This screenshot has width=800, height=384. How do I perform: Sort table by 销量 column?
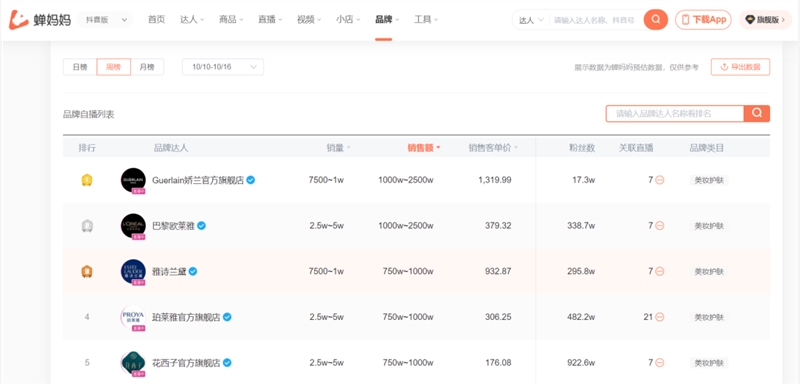tap(338, 148)
